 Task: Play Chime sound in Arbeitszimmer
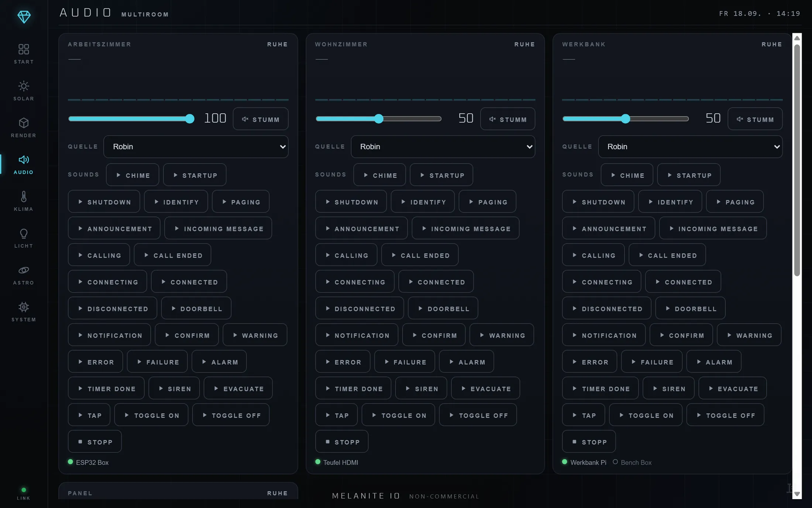[133, 175]
